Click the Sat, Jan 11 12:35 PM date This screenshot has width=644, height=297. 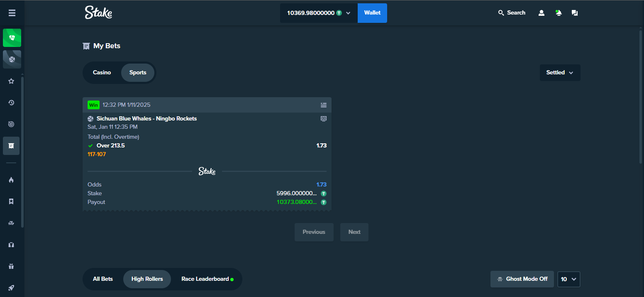click(112, 127)
